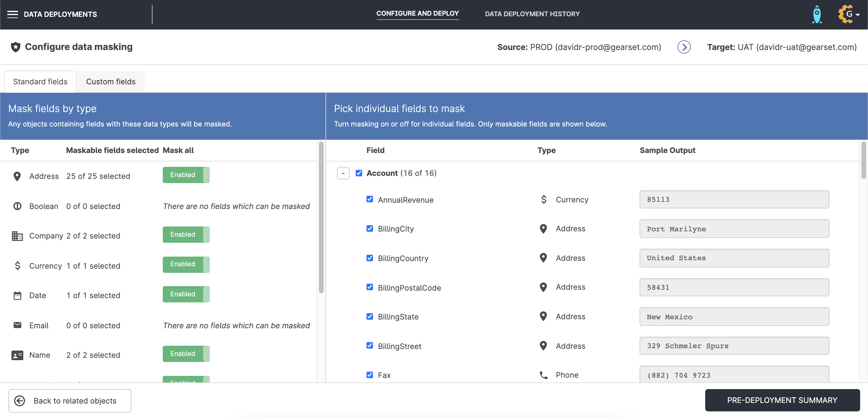The width and height of the screenshot is (868, 418).
Task: Uncheck the BillingState field checkbox
Action: pos(370,316)
